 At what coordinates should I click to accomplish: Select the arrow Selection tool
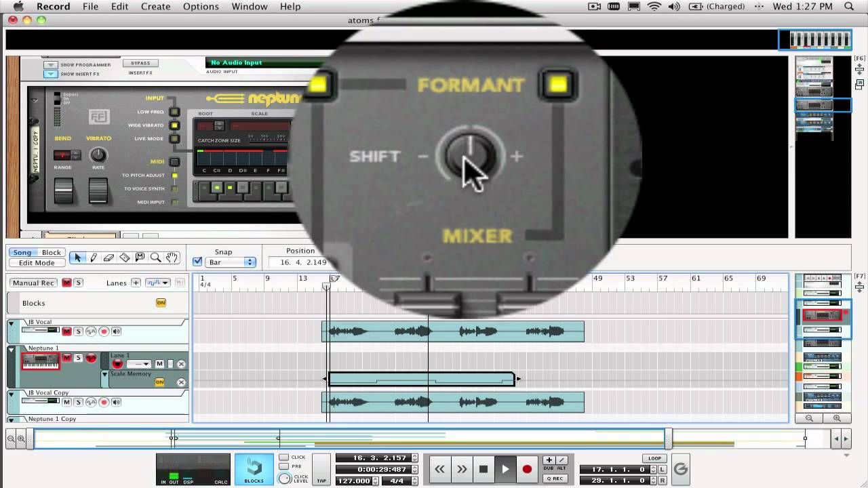tap(78, 258)
